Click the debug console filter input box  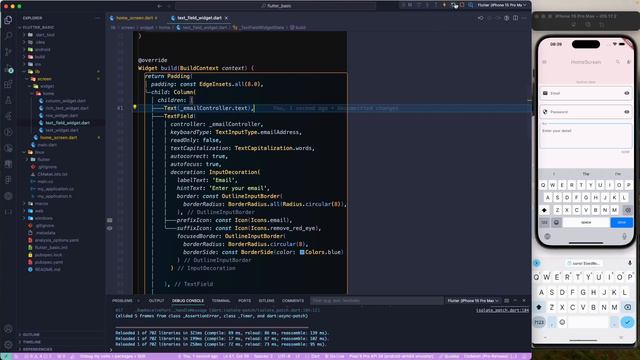(x=376, y=301)
